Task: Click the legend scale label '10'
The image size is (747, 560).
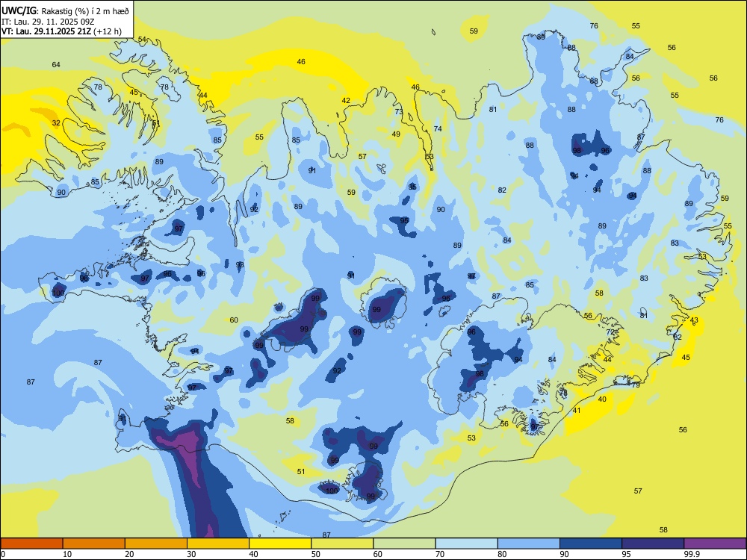Action: click(67, 554)
